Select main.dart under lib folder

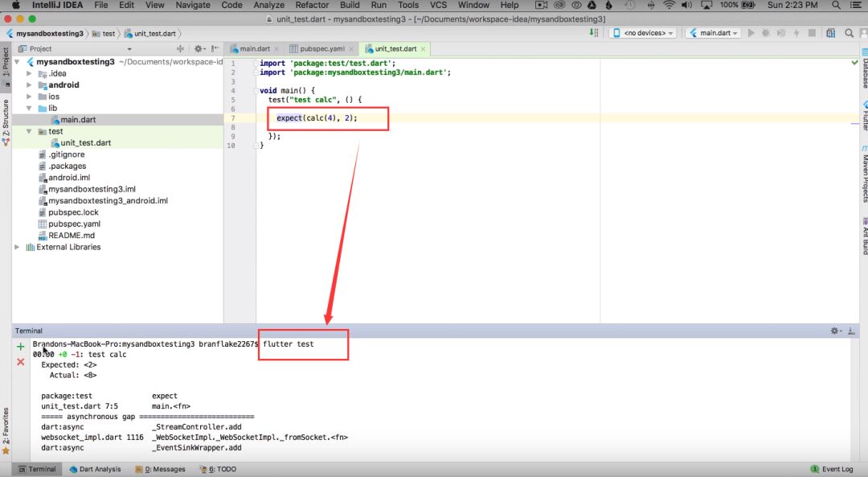[x=73, y=120]
